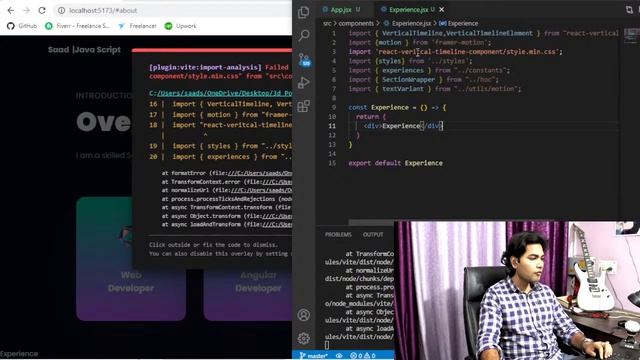This screenshot has width=640, height=360.
Task: Click the eye icon in the status bar
Action: pyautogui.click(x=339, y=356)
